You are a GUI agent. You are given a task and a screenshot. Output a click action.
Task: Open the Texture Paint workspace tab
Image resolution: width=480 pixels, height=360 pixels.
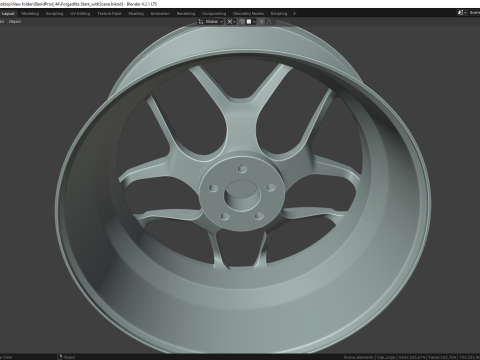(x=109, y=14)
